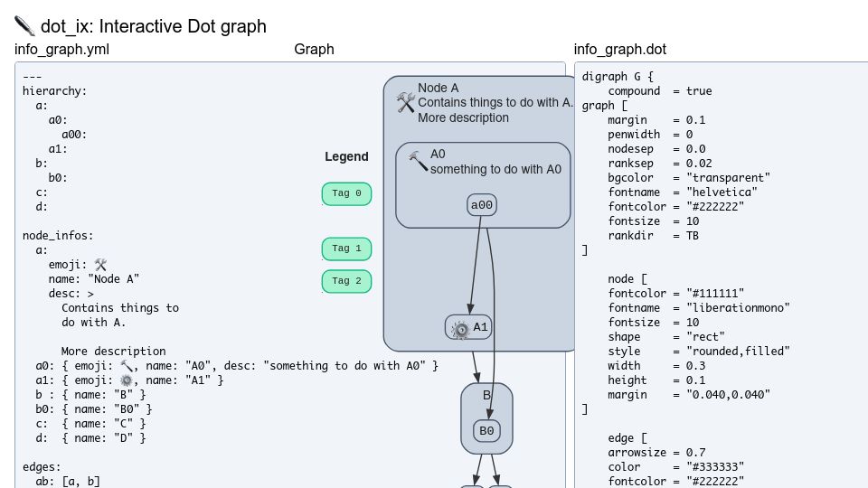Image resolution: width=868 pixels, height=488 pixels.
Task: Click the 'emoji: 🛠' line in YAML
Action: pyautogui.click(x=78, y=265)
